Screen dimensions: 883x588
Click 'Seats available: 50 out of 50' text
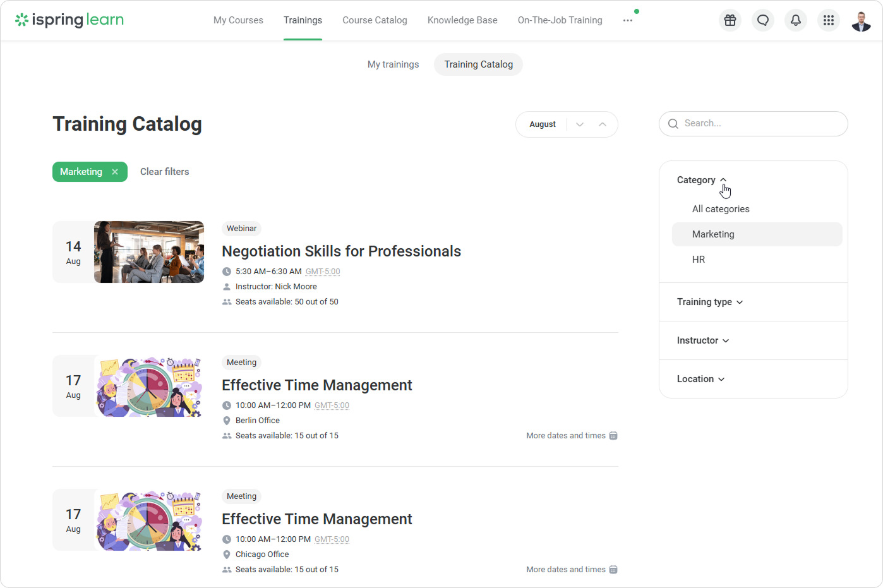click(x=287, y=302)
